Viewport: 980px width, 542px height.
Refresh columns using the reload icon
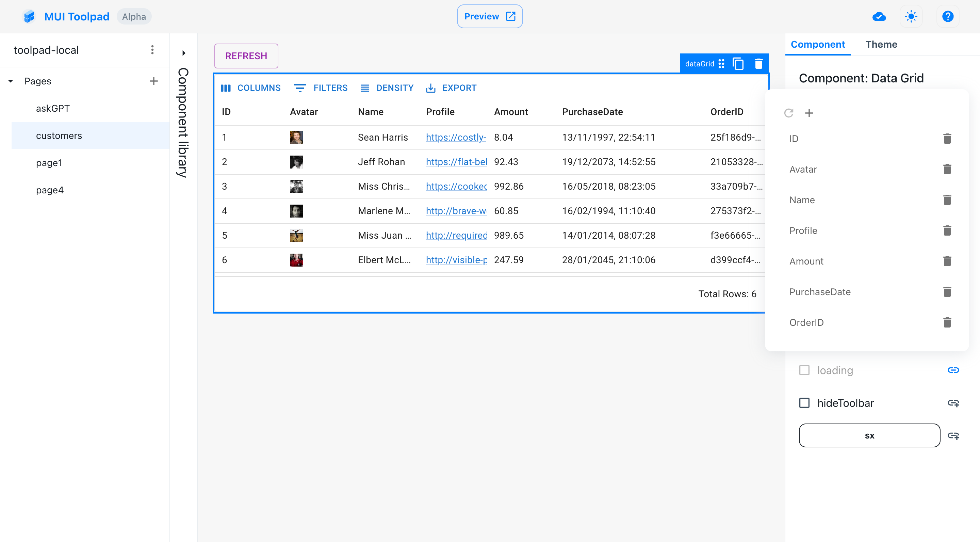[x=789, y=113]
